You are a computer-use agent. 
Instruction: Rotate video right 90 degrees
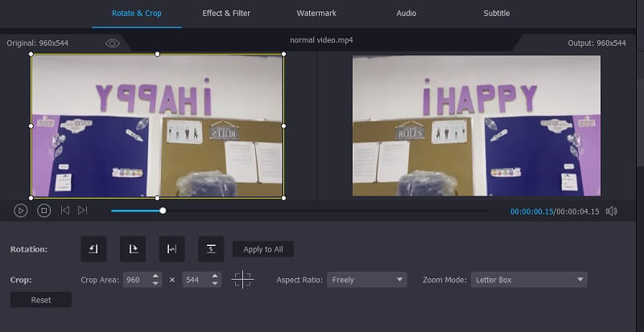click(x=133, y=249)
